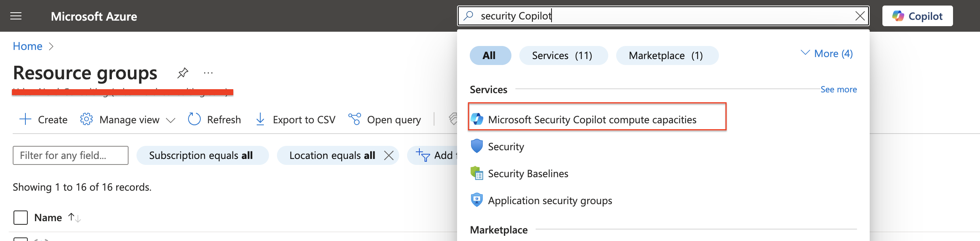Open the ellipsis more options menu
This screenshot has height=241, width=980.
208,73
